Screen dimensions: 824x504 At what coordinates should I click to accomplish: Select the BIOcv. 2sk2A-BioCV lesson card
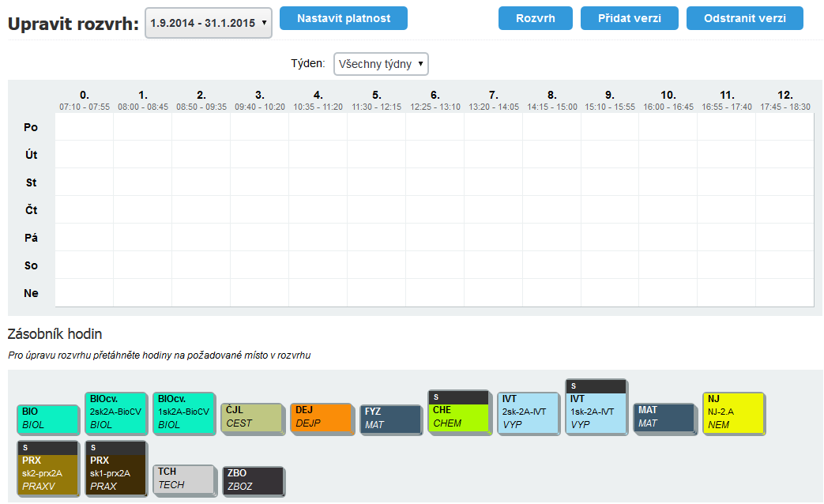(x=115, y=413)
